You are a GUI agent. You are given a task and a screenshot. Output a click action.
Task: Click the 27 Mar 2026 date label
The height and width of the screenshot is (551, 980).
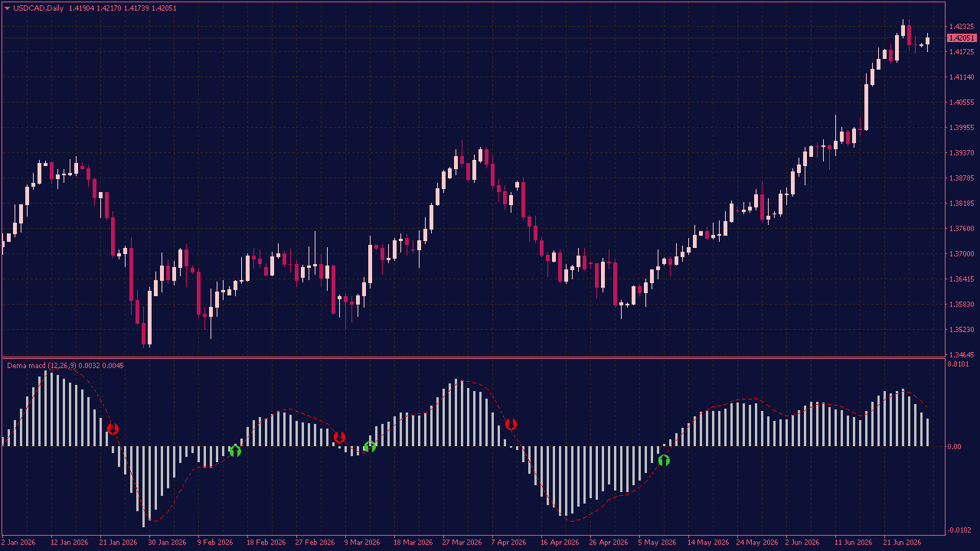click(462, 543)
